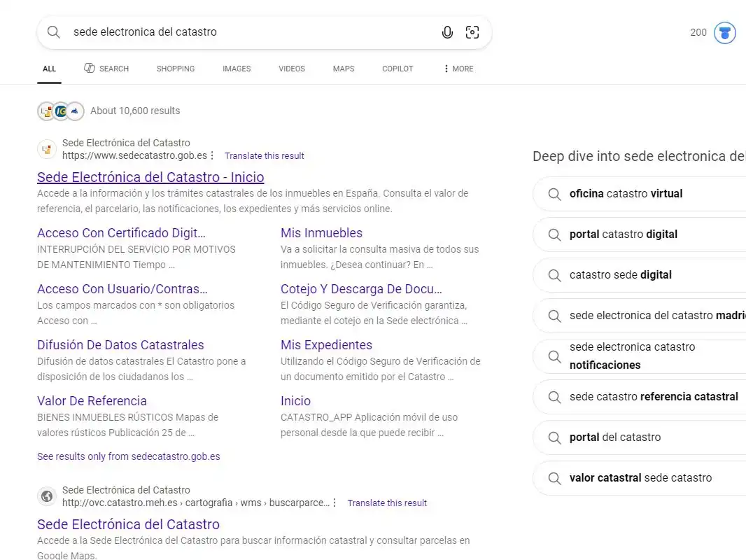Image resolution: width=746 pixels, height=560 pixels.
Task: Switch to the IMAGES tab
Action: coord(237,69)
